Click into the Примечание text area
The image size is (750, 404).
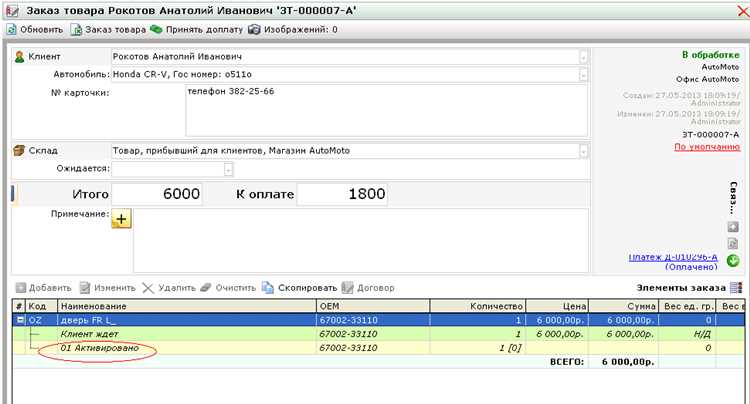click(x=361, y=240)
